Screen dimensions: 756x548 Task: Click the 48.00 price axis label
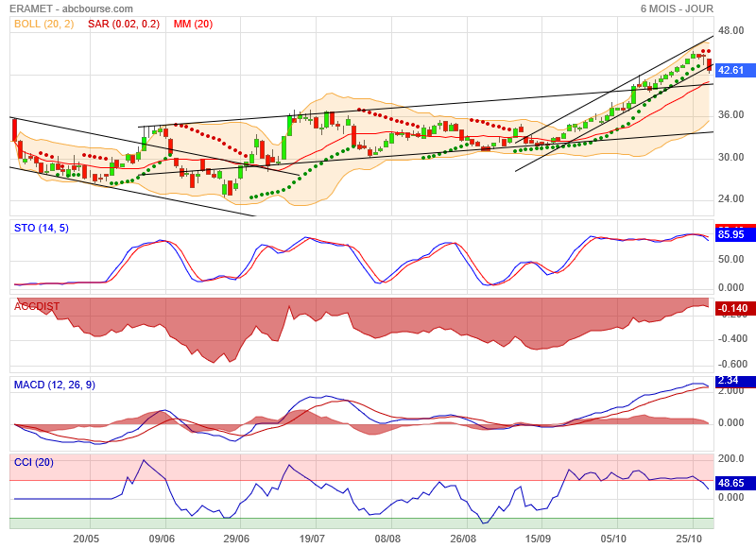click(730, 31)
